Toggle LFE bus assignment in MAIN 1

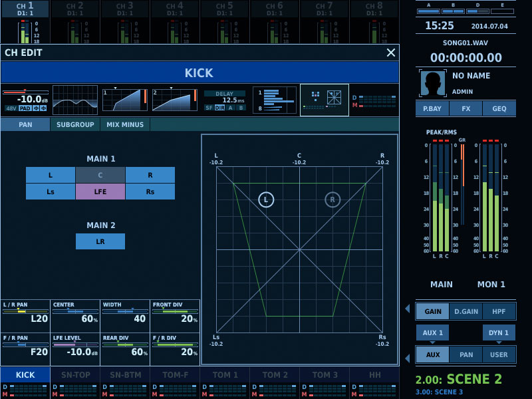coord(100,192)
